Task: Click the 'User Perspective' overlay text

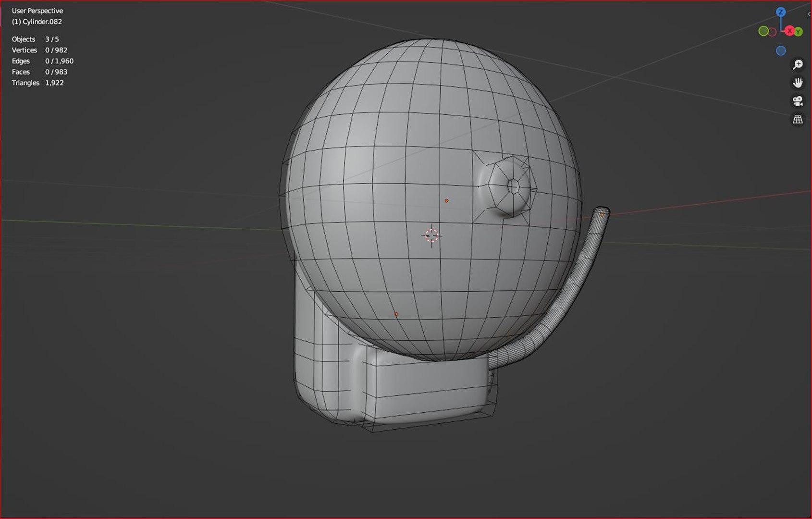Action: coord(37,11)
